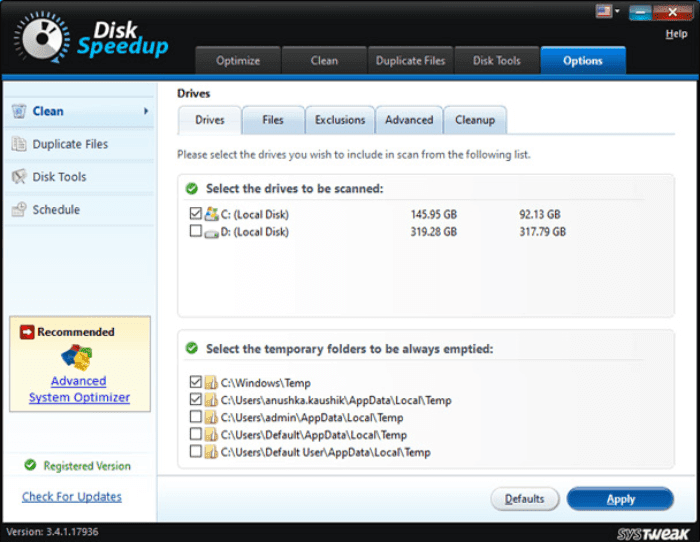The height and width of the screenshot is (542, 700).
Task: Click the Disk Speedup logo icon
Action: (x=42, y=38)
